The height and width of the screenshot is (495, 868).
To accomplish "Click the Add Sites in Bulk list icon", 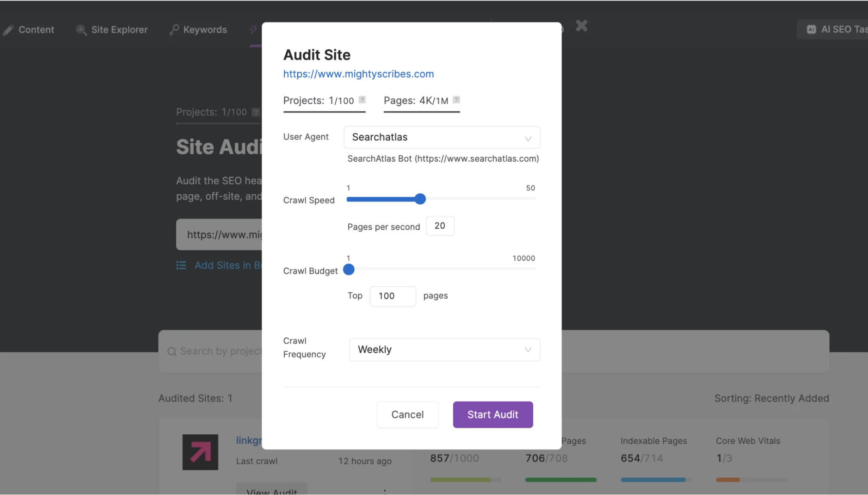I will 181,265.
